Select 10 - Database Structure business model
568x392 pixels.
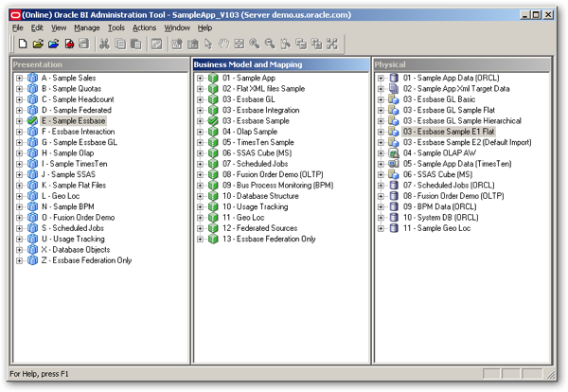point(260,196)
